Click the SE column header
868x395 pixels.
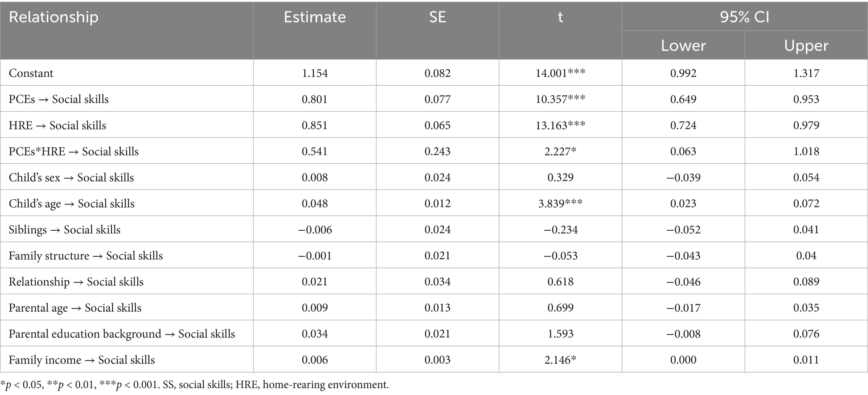point(437,17)
